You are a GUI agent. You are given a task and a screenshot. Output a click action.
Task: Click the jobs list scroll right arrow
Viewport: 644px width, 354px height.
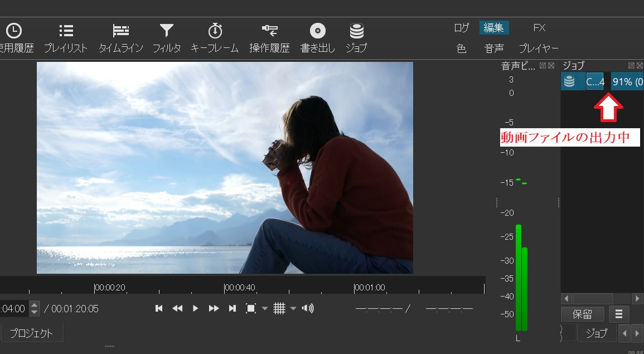tap(638, 299)
